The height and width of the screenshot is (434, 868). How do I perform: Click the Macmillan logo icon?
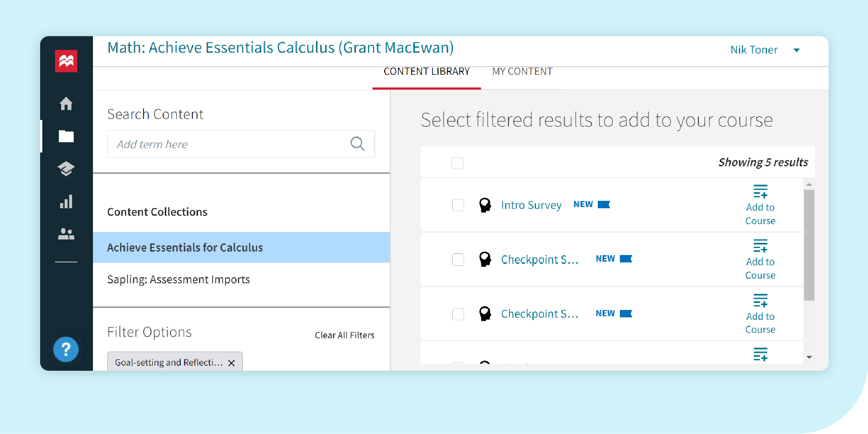[x=66, y=61]
